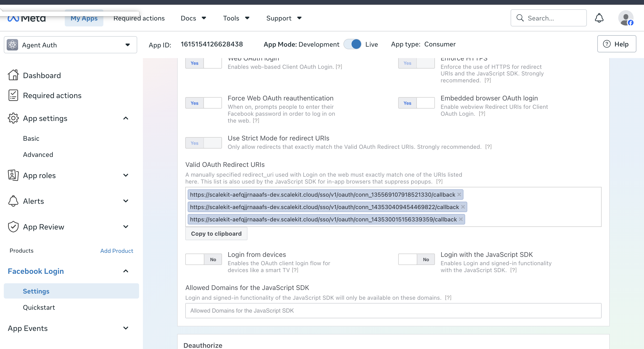Open the Docs dropdown menu
The image size is (644, 349).
[193, 18]
